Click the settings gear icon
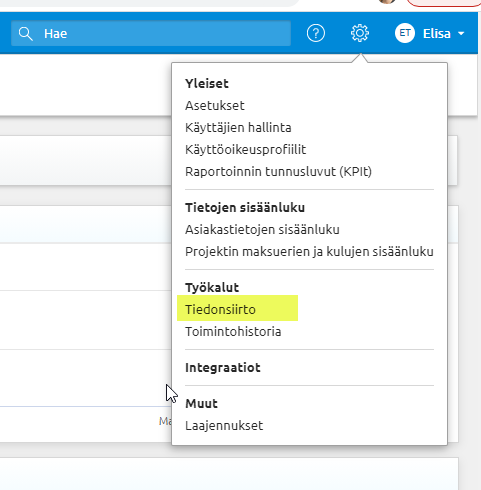Screen dimensions: 481x490 pyautogui.click(x=360, y=33)
